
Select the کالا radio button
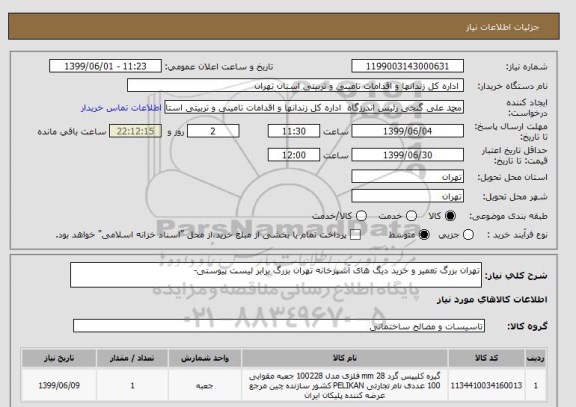[x=450, y=216]
